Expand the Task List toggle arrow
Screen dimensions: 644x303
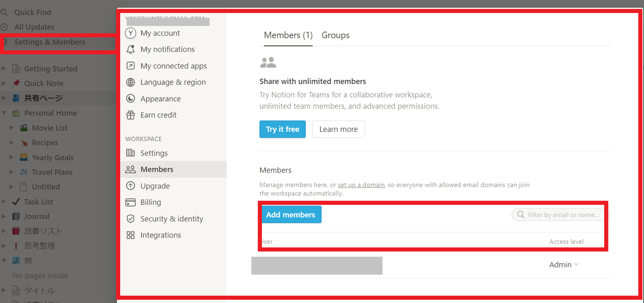coord(4,202)
